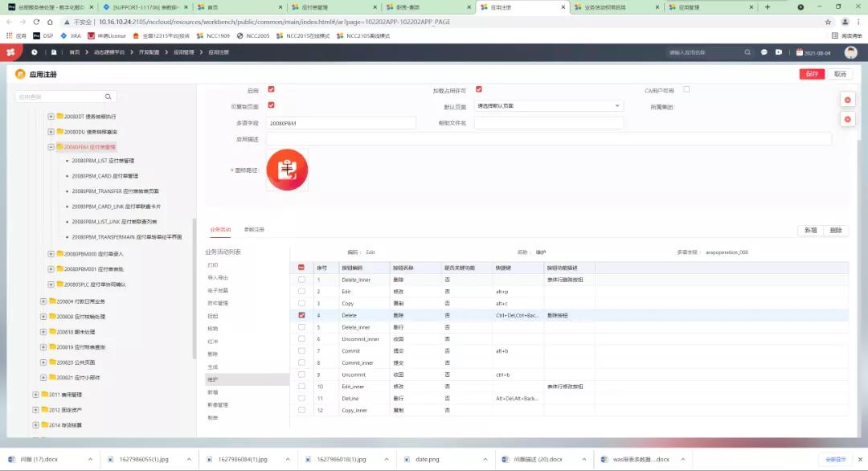Click the red clipboard application icon image

(287, 170)
